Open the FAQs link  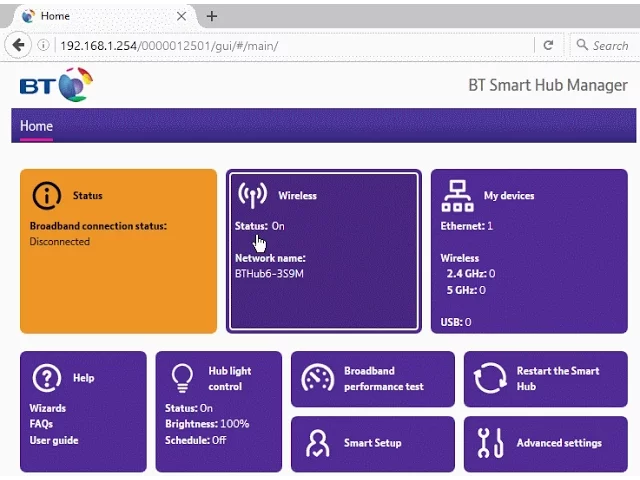point(41,424)
